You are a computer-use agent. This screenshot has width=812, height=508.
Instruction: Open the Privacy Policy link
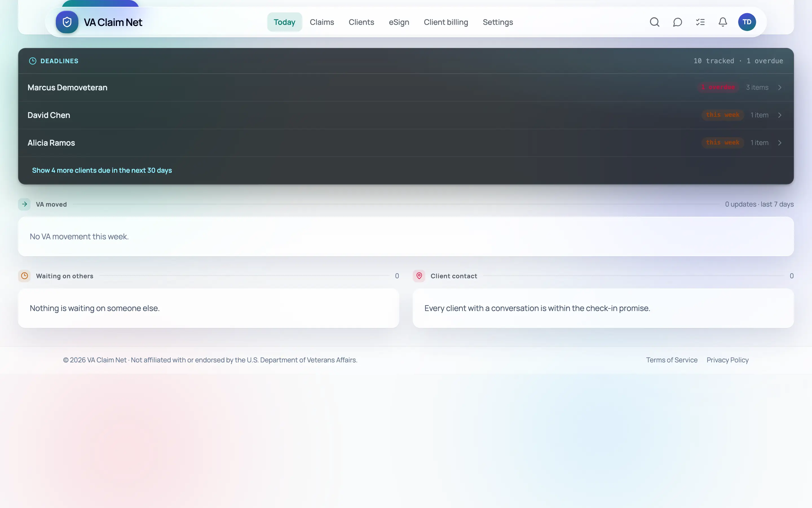click(x=727, y=360)
